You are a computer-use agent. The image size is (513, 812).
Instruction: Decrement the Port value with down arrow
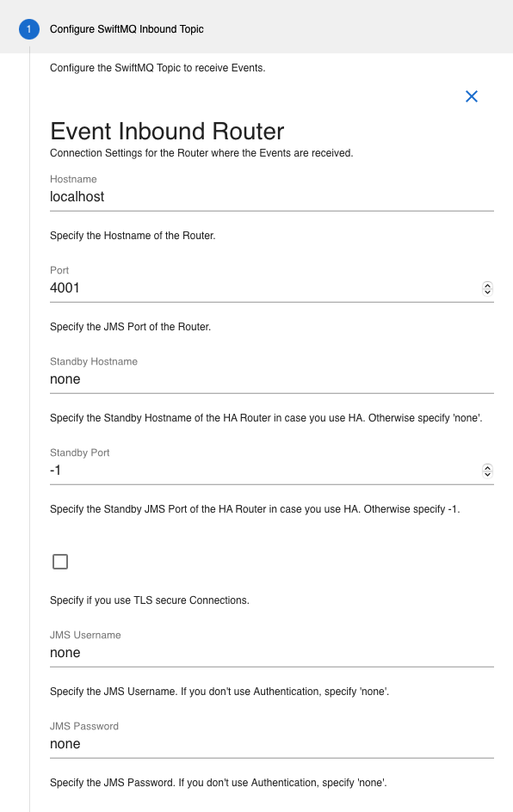pos(487,292)
